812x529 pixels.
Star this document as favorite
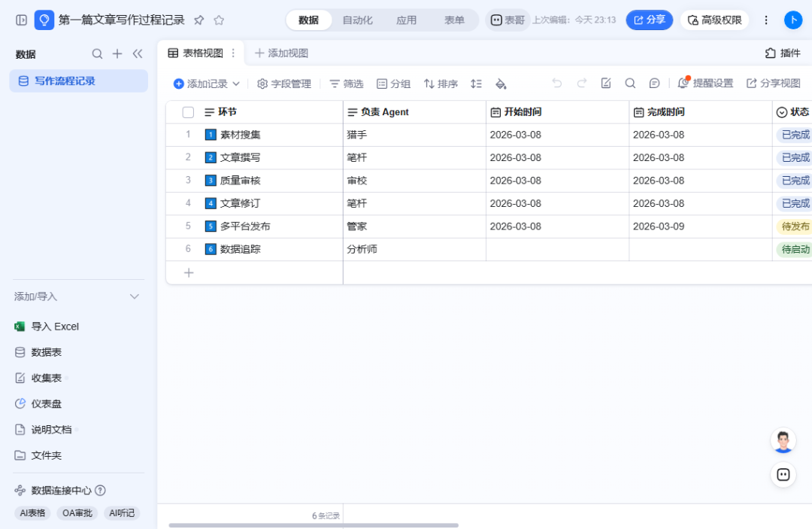pyautogui.click(x=219, y=20)
